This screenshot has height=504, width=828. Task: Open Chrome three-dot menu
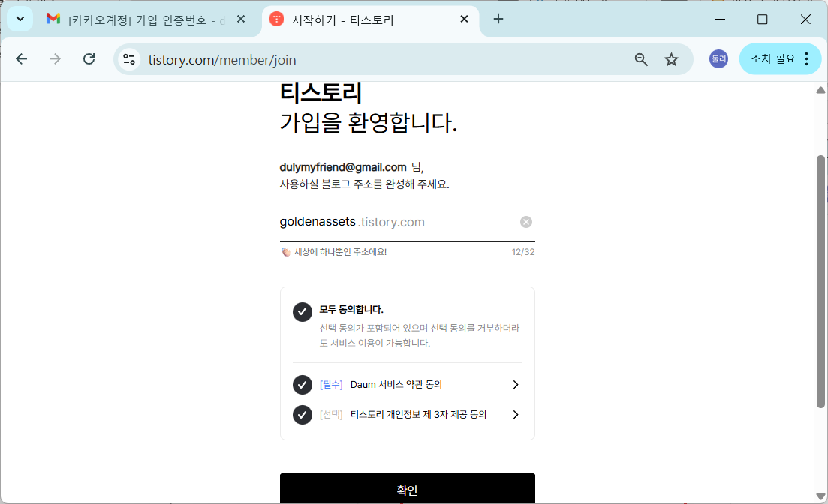point(806,59)
